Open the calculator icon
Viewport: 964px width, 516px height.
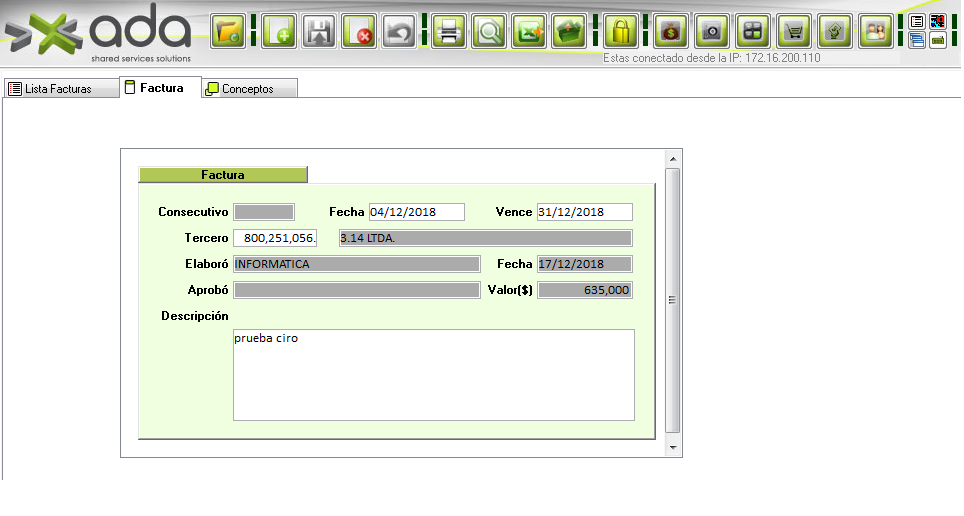coord(753,31)
